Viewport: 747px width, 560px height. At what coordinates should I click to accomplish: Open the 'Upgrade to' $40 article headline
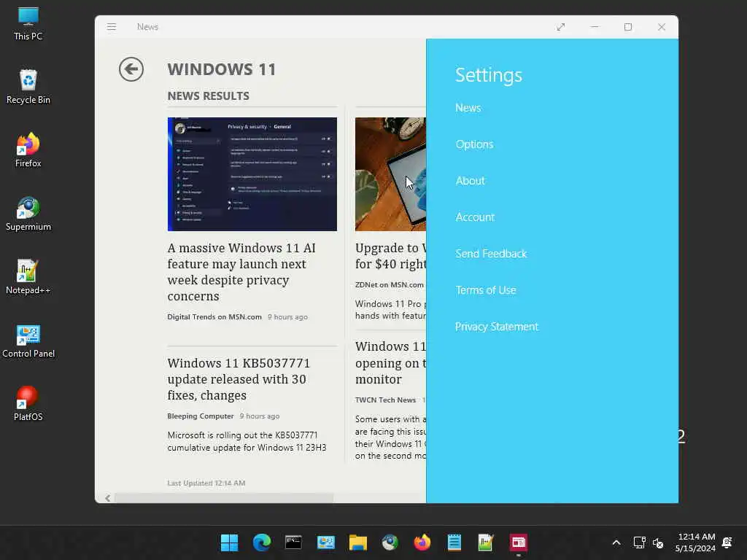pyautogui.click(x=391, y=256)
